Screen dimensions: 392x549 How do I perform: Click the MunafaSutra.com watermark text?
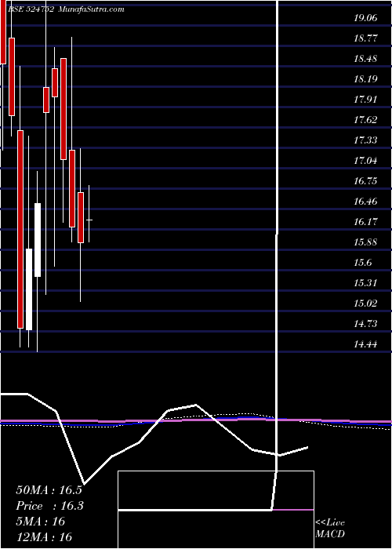92,9
